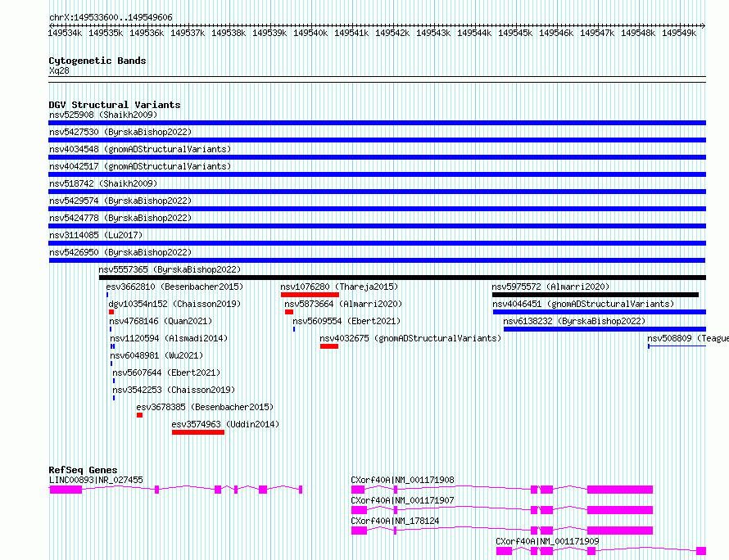729x560 pixels.
Task: Select nsv5557365 (ByrskaBishop2022) label
Action: pyautogui.click(x=170, y=269)
